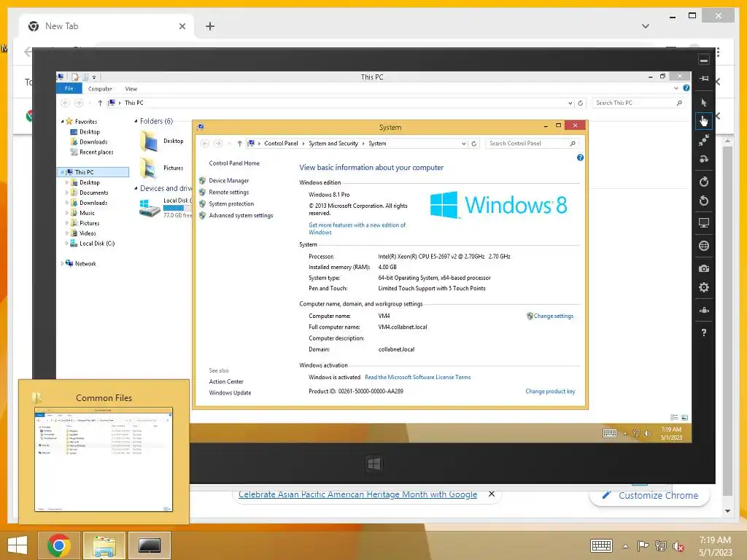The height and width of the screenshot is (560, 747).
Task: Dismiss the Heritage Month promo with X
Action: point(492,494)
